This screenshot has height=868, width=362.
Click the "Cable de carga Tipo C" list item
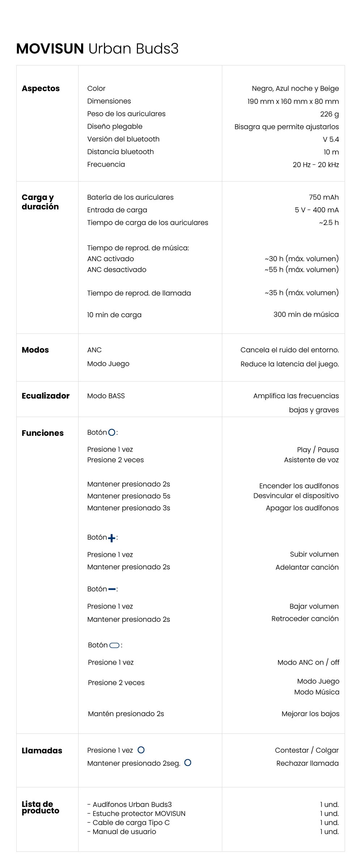point(131,822)
